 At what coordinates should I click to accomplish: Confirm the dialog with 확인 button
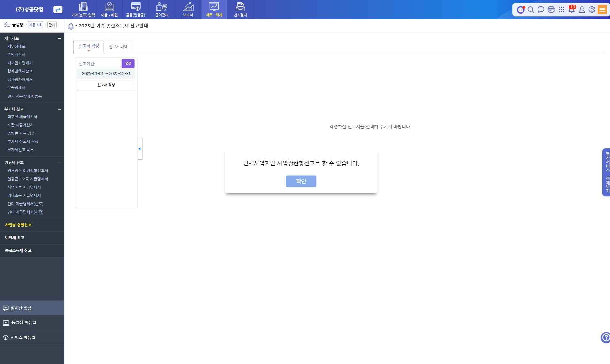pos(301,181)
